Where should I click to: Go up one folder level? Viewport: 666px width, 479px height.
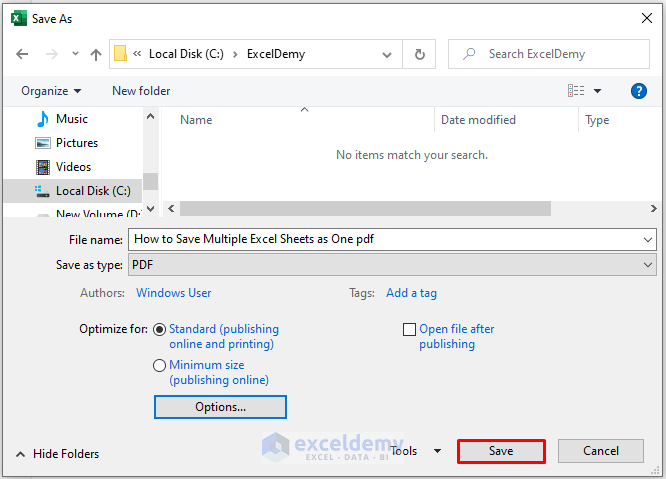(96, 54)
